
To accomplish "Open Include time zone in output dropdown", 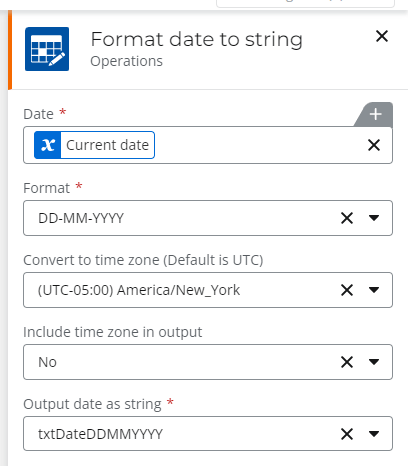I will pos(374,362).
